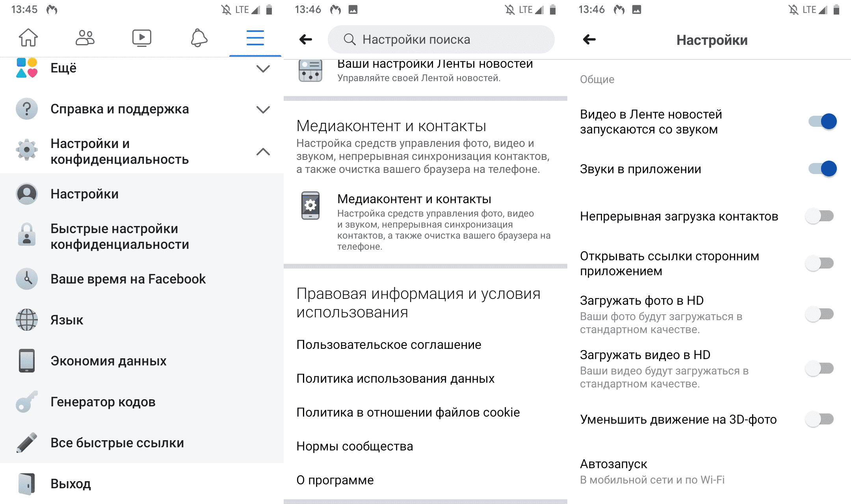
Task: Tap the Ещё label
Action: pos(63,68)
